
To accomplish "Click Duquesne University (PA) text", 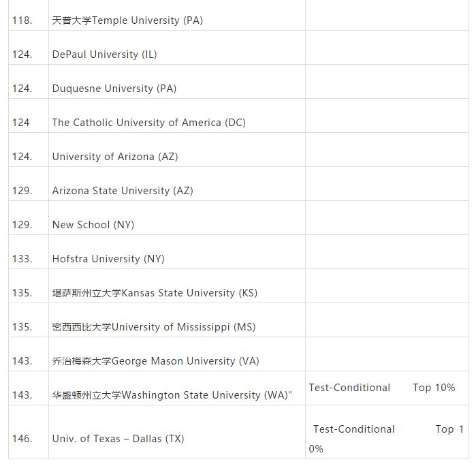I will coord(114,89).
